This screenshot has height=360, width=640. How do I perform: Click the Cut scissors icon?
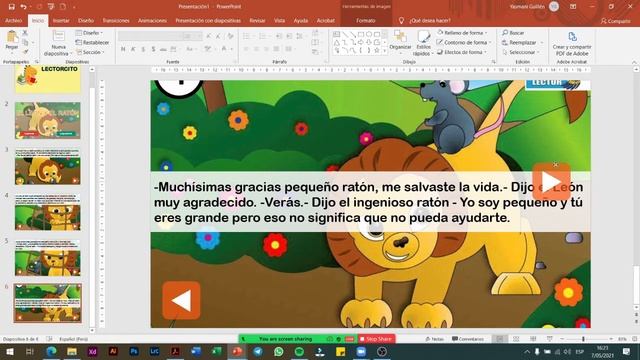[x=25, y=33]
